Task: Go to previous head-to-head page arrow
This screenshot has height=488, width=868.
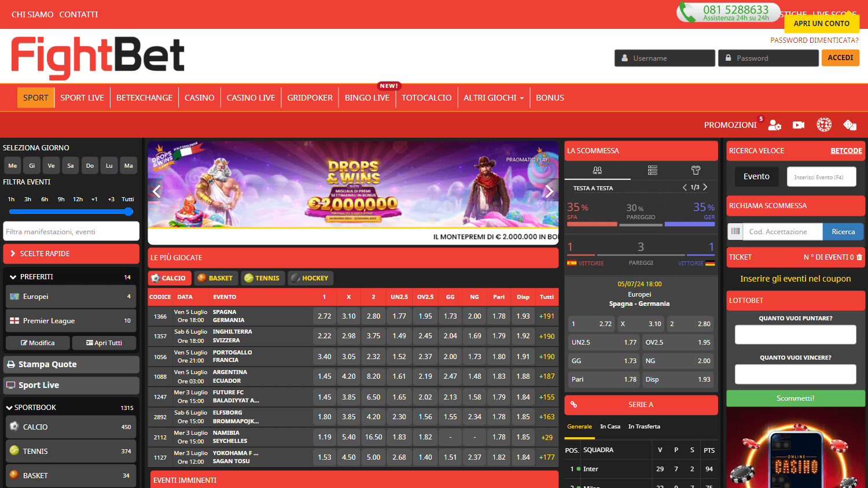Action: coord(685,187)
